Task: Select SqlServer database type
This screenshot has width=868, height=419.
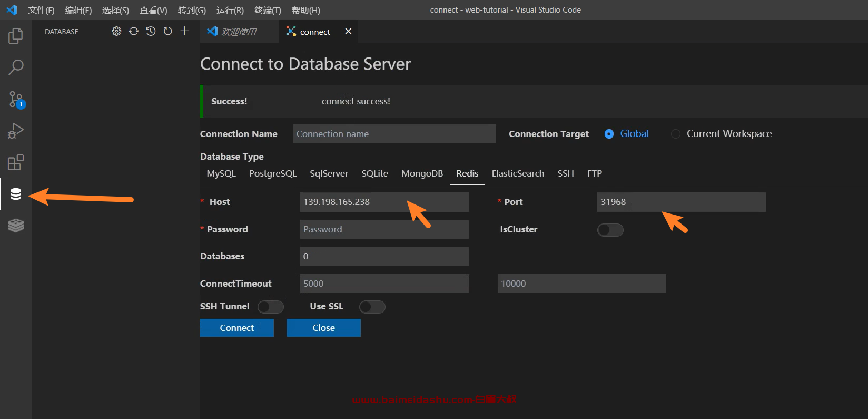Action: tap(329, 173)
